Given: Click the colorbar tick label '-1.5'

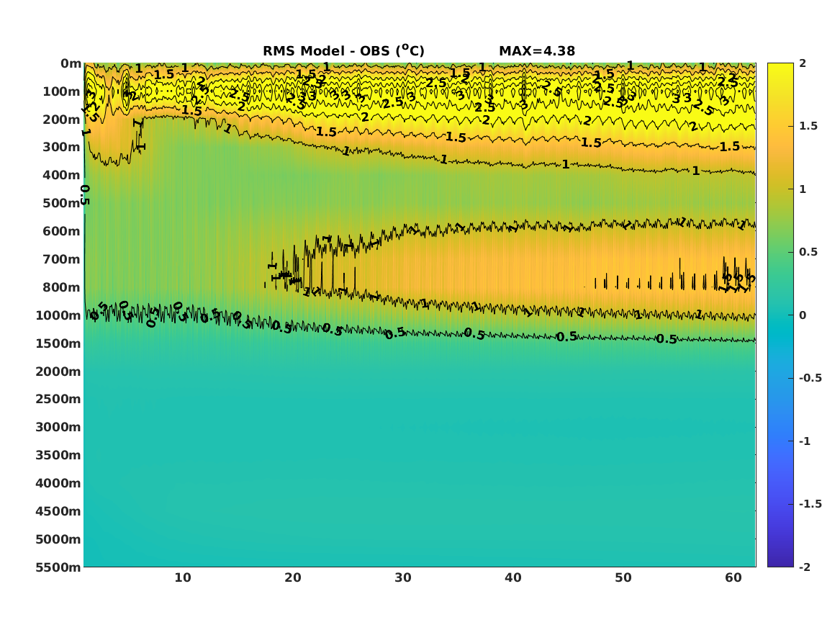Looking at the screenshot, I should 810,504.
